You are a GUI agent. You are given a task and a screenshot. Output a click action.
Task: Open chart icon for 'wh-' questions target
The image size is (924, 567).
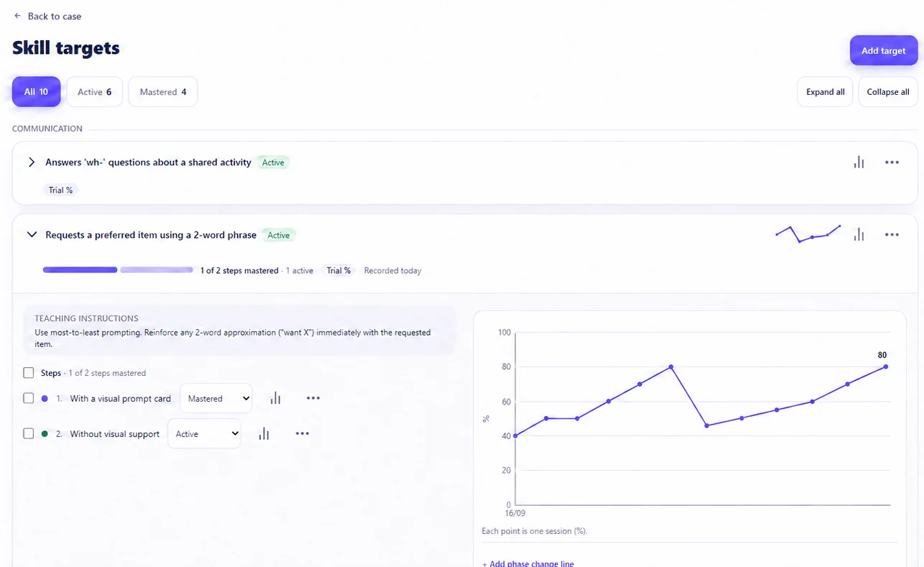coord(859,162)
